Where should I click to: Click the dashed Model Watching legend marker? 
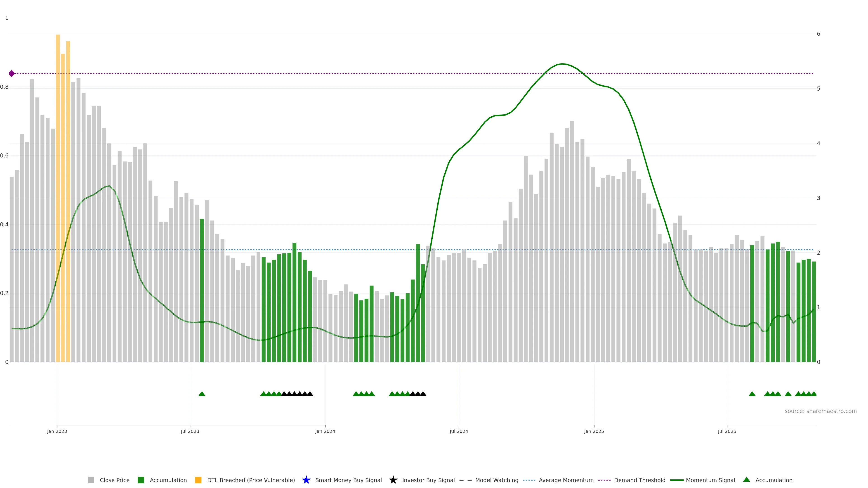pyautogui.click(x=465, y=480)
